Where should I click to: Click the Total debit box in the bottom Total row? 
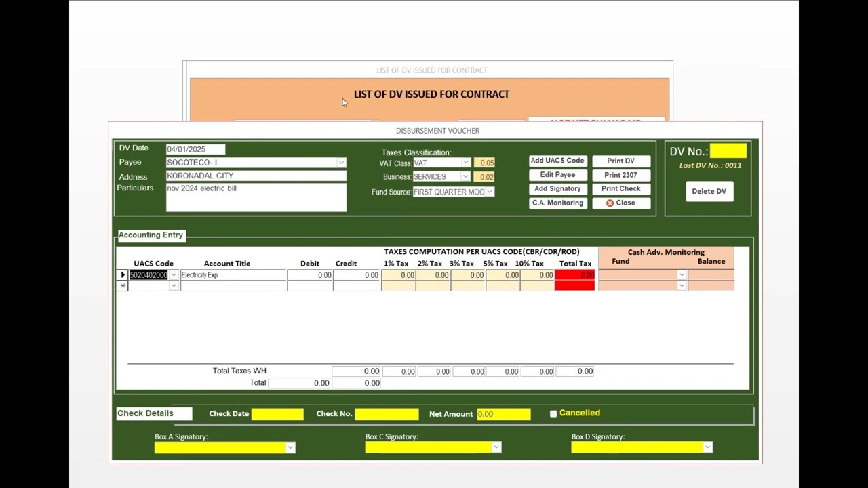(x=300, y=383)
